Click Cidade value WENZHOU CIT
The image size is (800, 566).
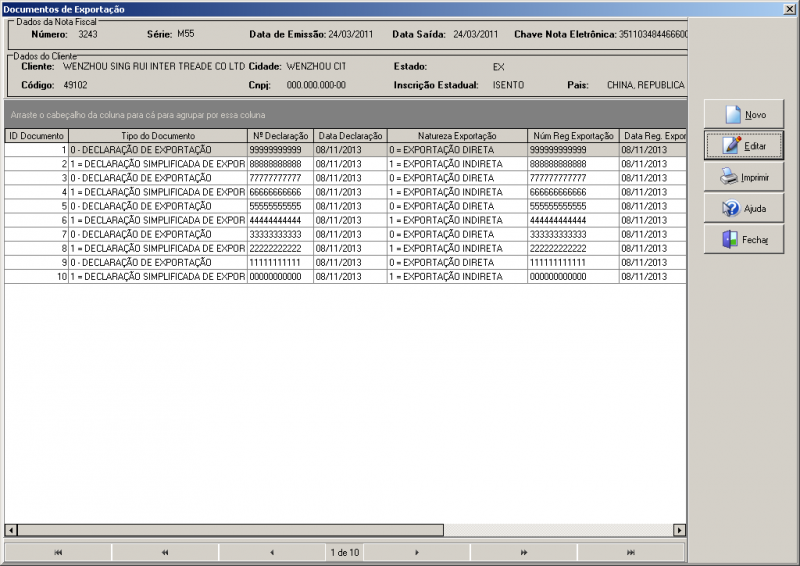point(316,66)
